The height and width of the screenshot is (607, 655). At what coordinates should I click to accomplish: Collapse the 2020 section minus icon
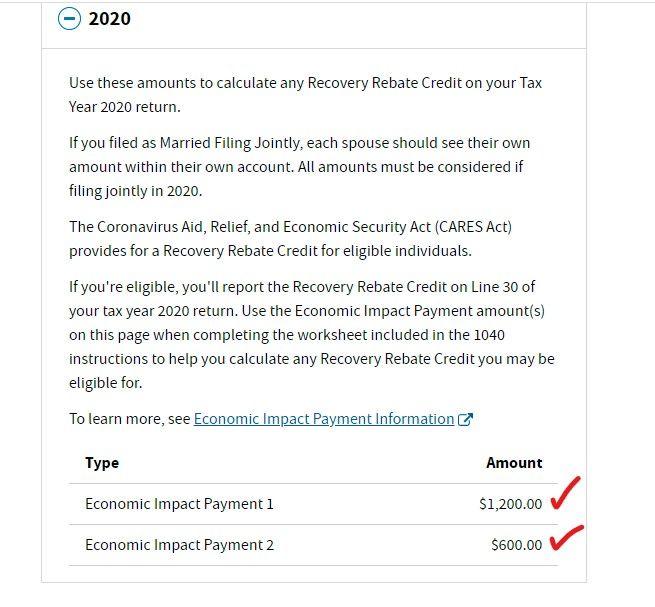pos(69,19)
